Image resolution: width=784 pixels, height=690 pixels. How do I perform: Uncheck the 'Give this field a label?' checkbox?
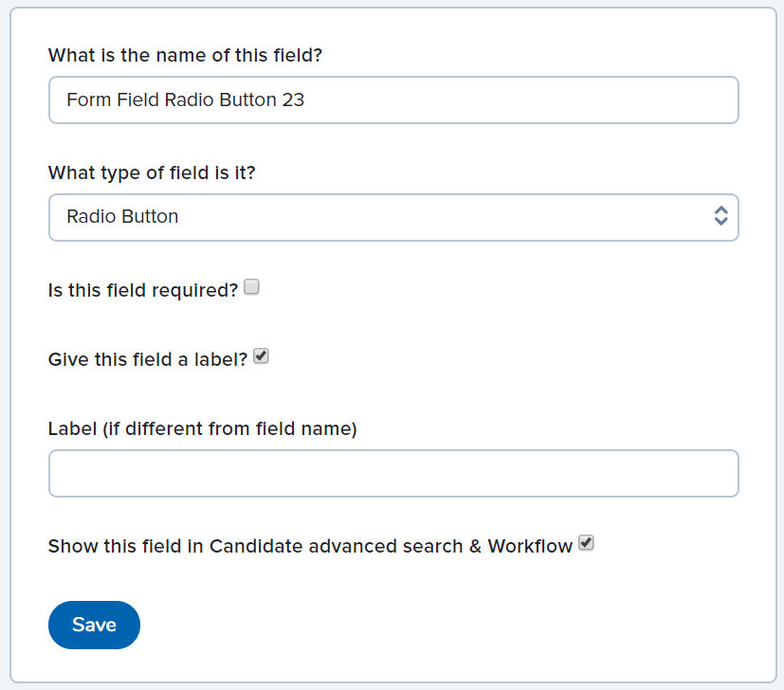click(262, 357)
